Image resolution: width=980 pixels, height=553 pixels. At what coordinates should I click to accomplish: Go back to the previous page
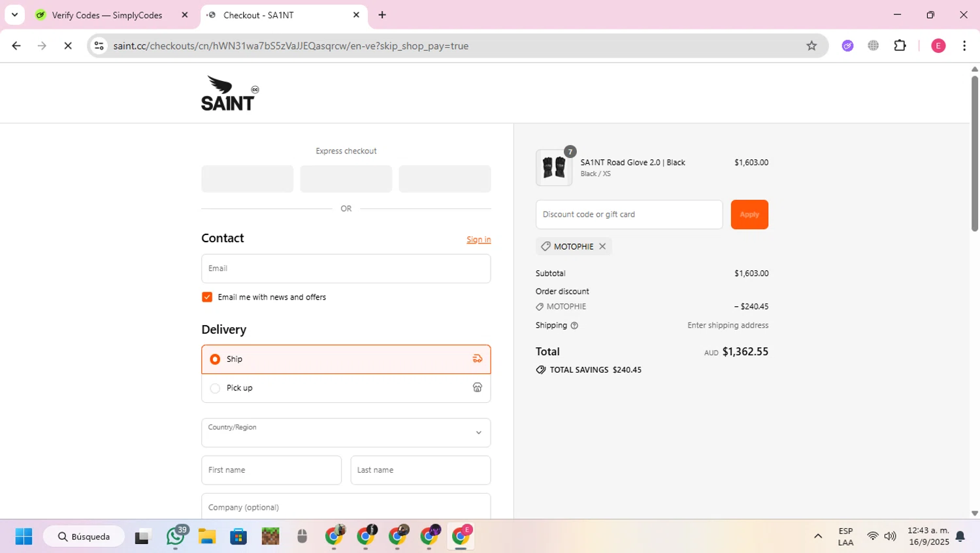coord(16,46)
